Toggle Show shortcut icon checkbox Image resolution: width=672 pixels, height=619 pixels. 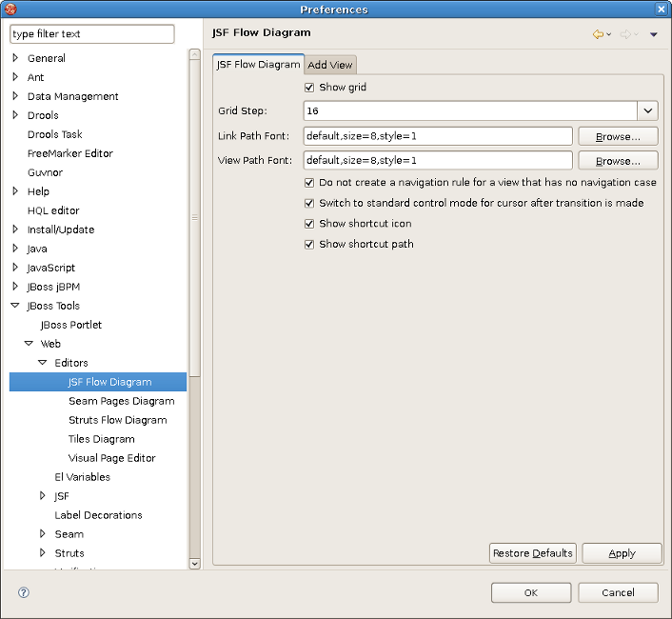tap(309, 224)
